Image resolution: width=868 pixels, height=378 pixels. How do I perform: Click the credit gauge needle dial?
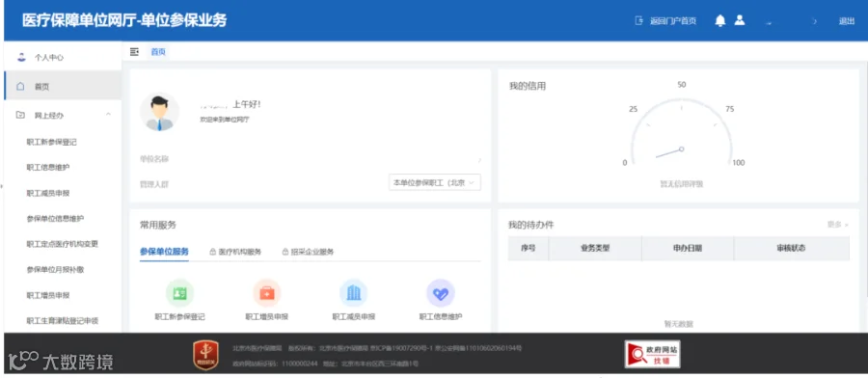coord(682,133)
